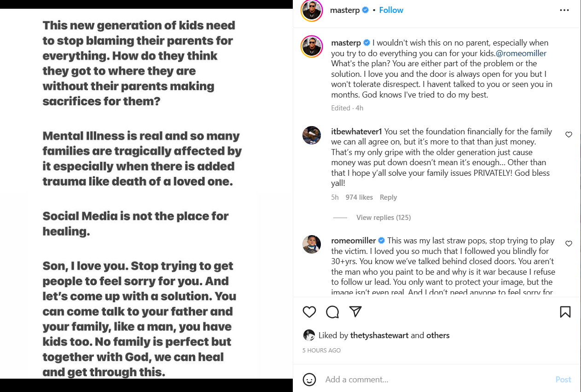The height and width of the screenshot is (392, 581).
Task: Open itbewhatever1's profile picture
Action: click(x=312, y=135)
